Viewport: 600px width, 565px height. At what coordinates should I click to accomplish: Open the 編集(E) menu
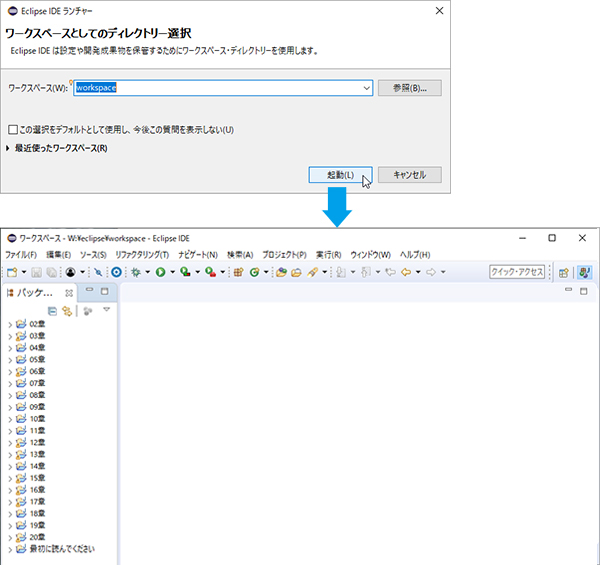(x=59, y=255)
